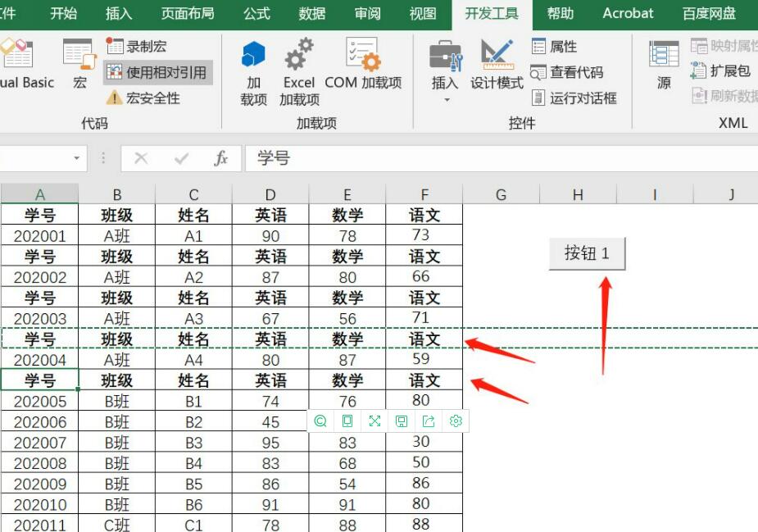Click 查看代码 to view code
758x532 pixels.
pyautogui.click(x=567, y=72)
